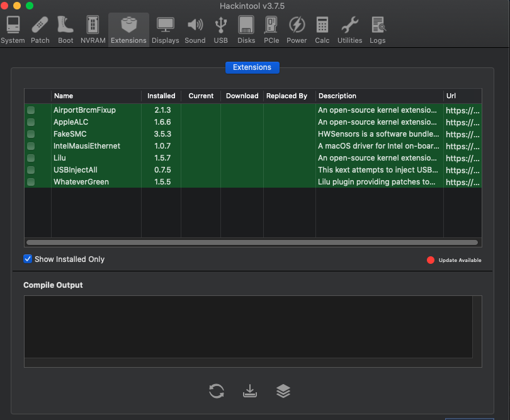The width and height of the screenshot is (510, 420).
Task: Open the Utilities section
Action: pos(349,30)
